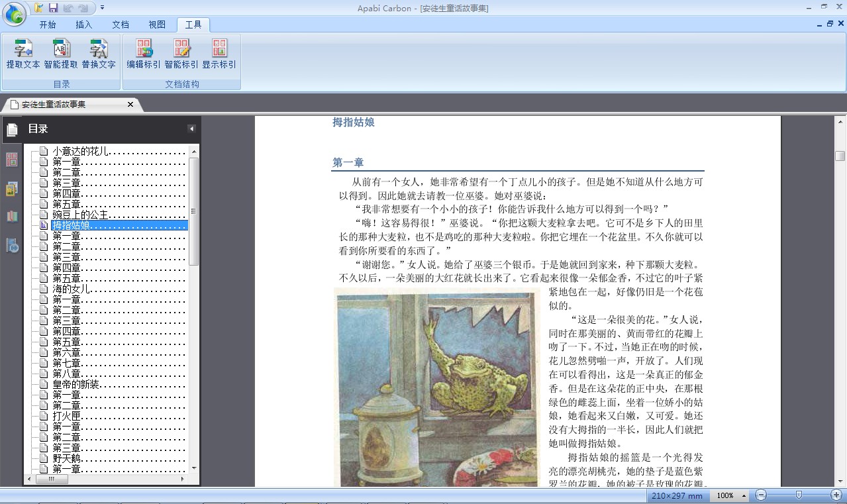Image resolution: width=847 pixels, height=504 pixels.
Task: Save the document from quick access toolbar
Action: 53,8
